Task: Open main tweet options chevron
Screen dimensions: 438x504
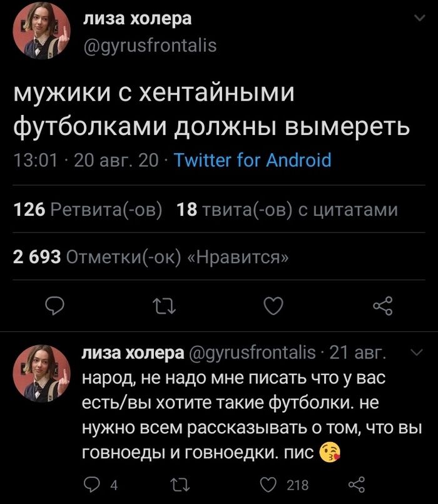Action: pos(418,19)
